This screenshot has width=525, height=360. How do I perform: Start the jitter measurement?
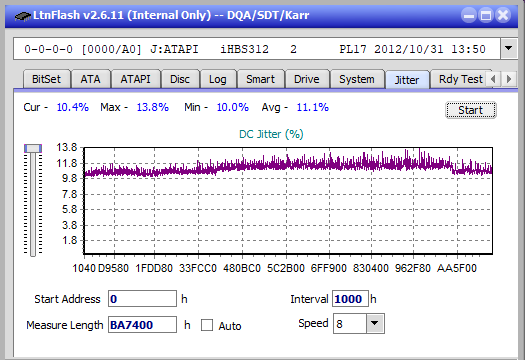(470, 110)
